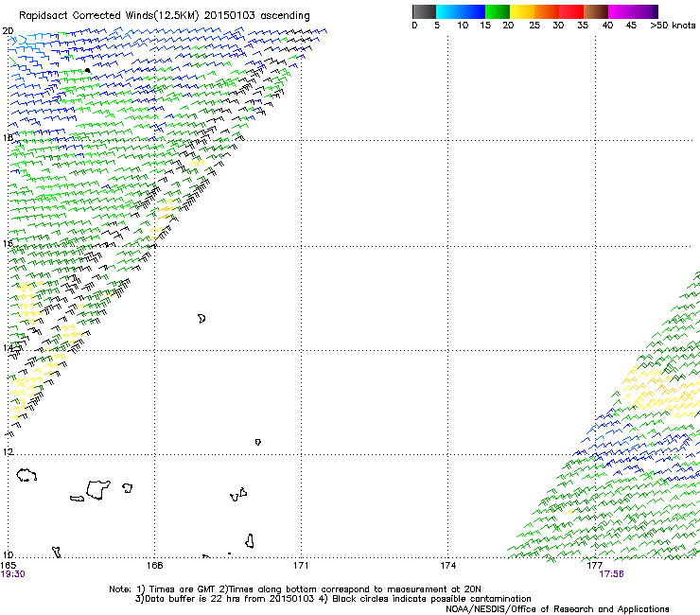Select the brown 35-40 knots color swatch
Viewport: 700px width, 615px height.
click(x=596, y=11)
